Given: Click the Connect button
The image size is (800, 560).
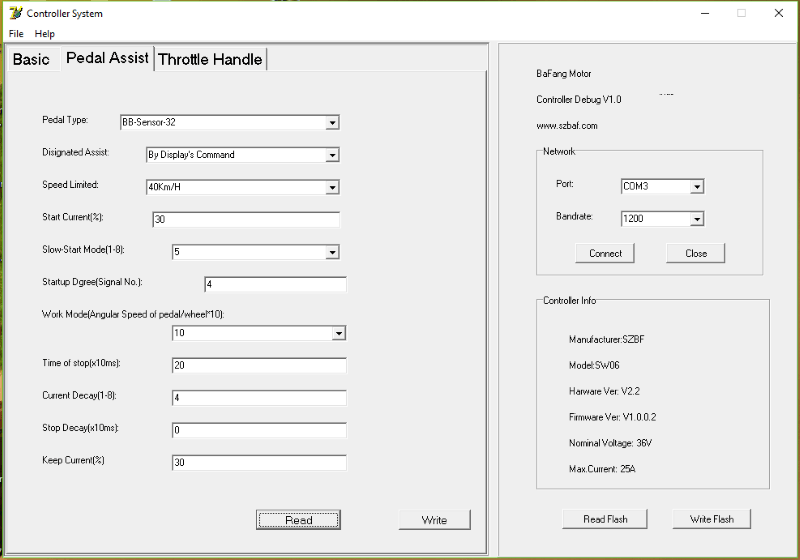Looking at the screenshot, I should pos(605,253).
